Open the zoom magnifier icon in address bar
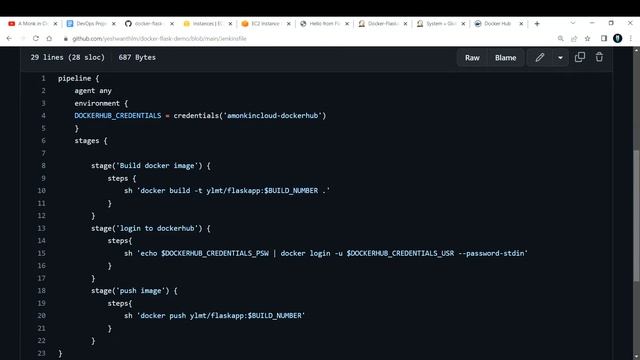Viewport: 640px width, 360px height. pyautogui.click(x=560, y=38)
